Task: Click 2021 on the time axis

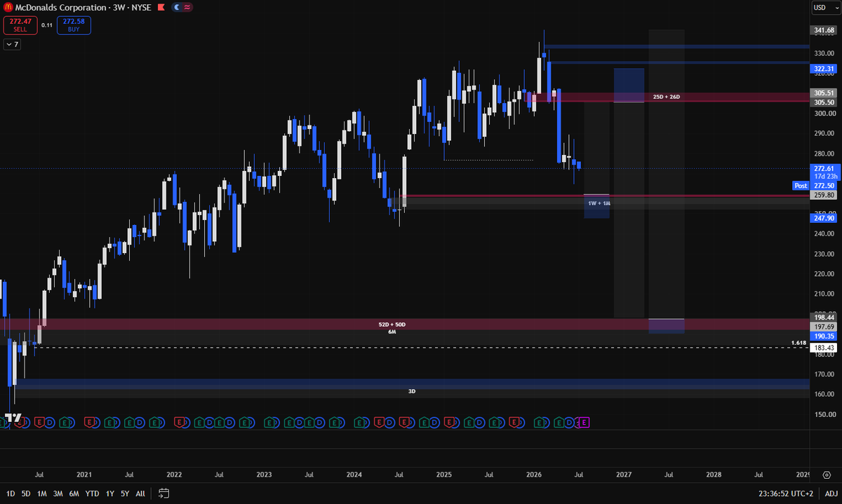Action: pos(84,475)
